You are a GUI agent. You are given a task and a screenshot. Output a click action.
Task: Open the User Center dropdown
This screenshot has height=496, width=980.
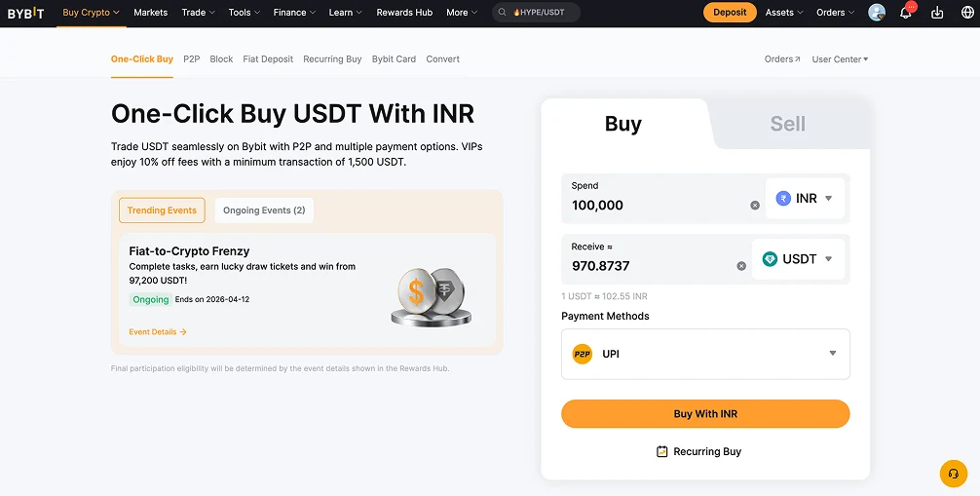coord(840,59)
